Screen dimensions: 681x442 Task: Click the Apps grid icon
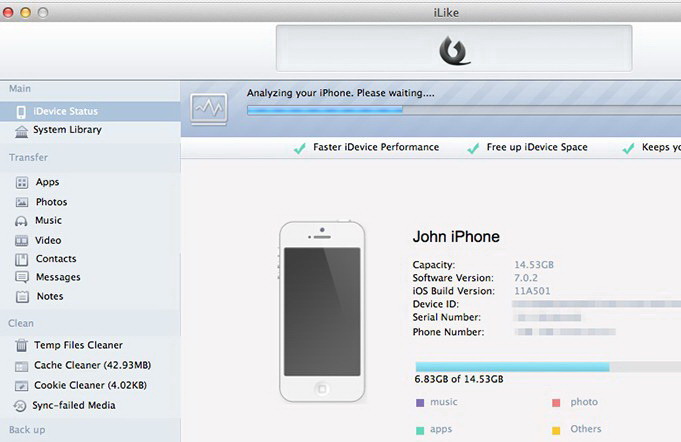22,182
